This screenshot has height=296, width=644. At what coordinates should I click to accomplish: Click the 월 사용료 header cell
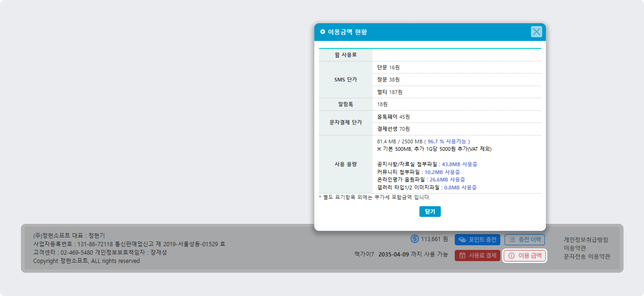(x=345, y=55)
